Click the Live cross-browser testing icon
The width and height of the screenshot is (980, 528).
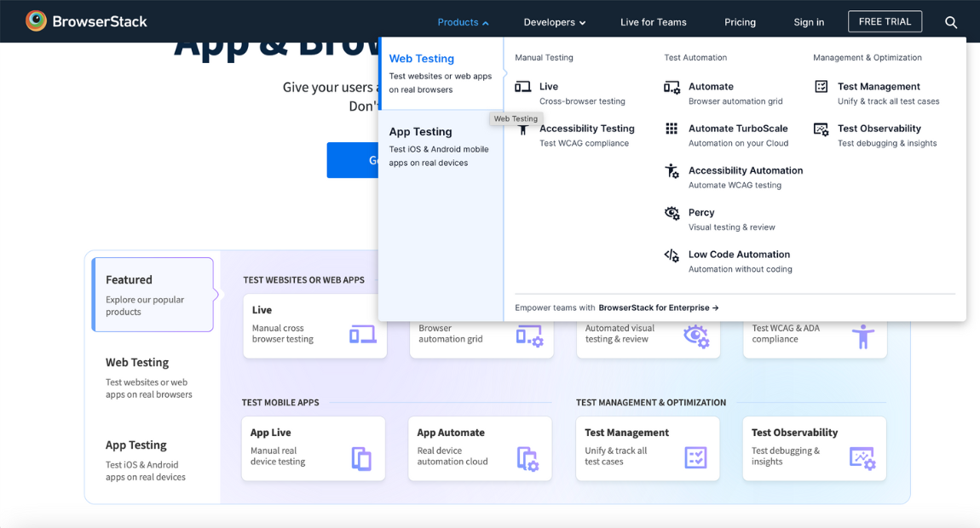coord(523,87)
